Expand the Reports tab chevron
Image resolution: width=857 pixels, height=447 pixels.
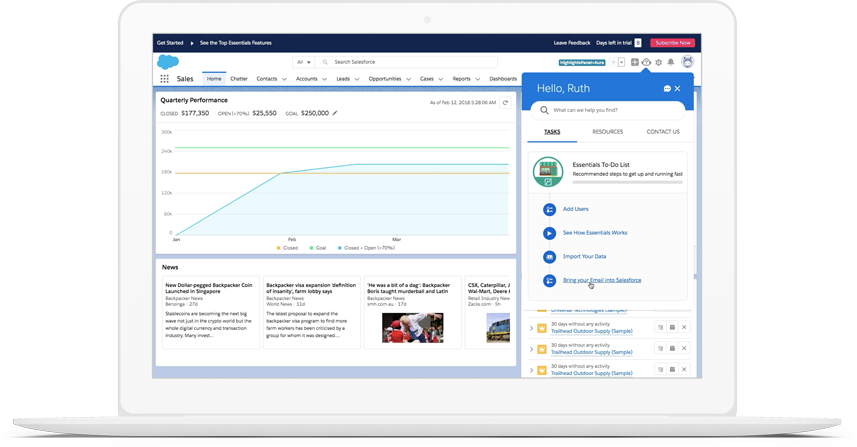pyautogui.click(x=478, y=79)
